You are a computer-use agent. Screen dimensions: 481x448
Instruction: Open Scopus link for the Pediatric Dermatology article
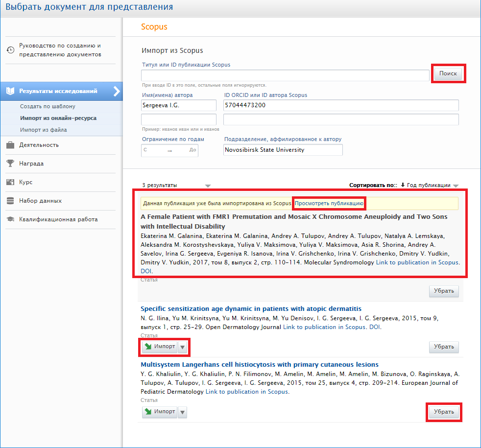point(247,392)
